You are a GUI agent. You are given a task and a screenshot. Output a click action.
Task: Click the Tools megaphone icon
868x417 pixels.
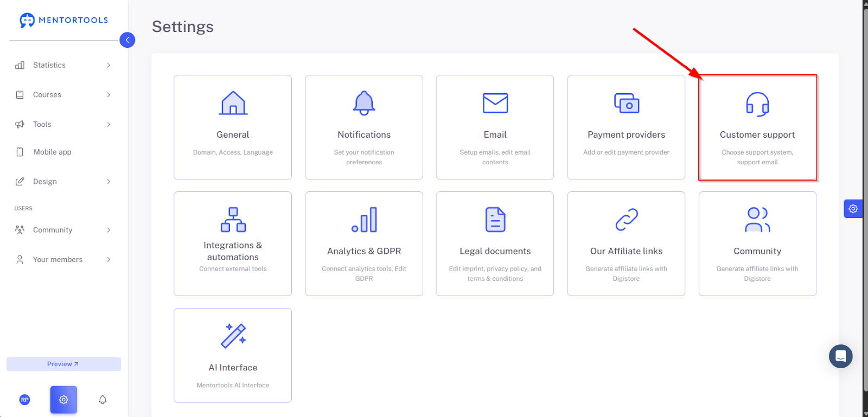[x=20, y=124]
